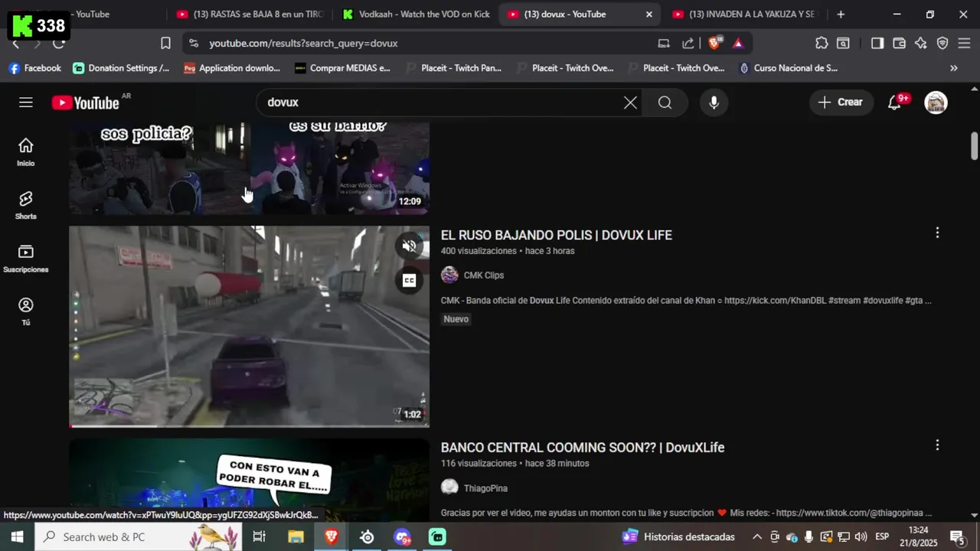980x551 pixels.
Task: Toggle captions on EL RUSO preview
Action: point(409,281)
